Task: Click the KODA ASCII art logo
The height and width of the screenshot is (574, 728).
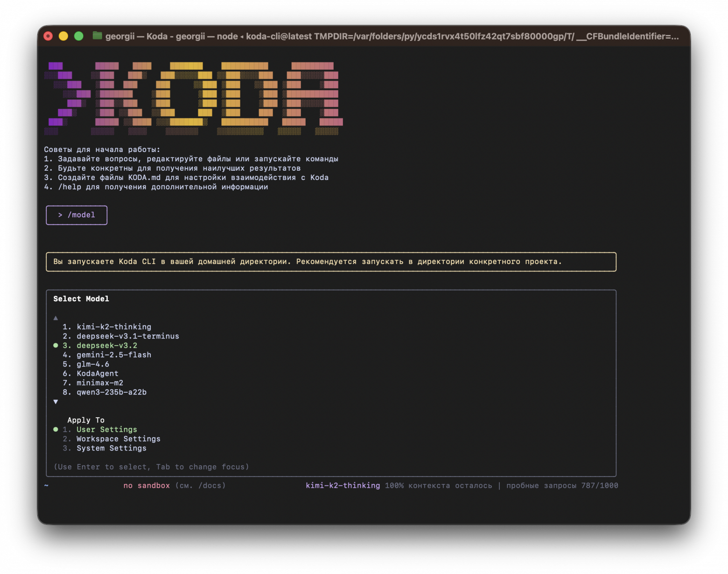Action: [x=193, y=98]
